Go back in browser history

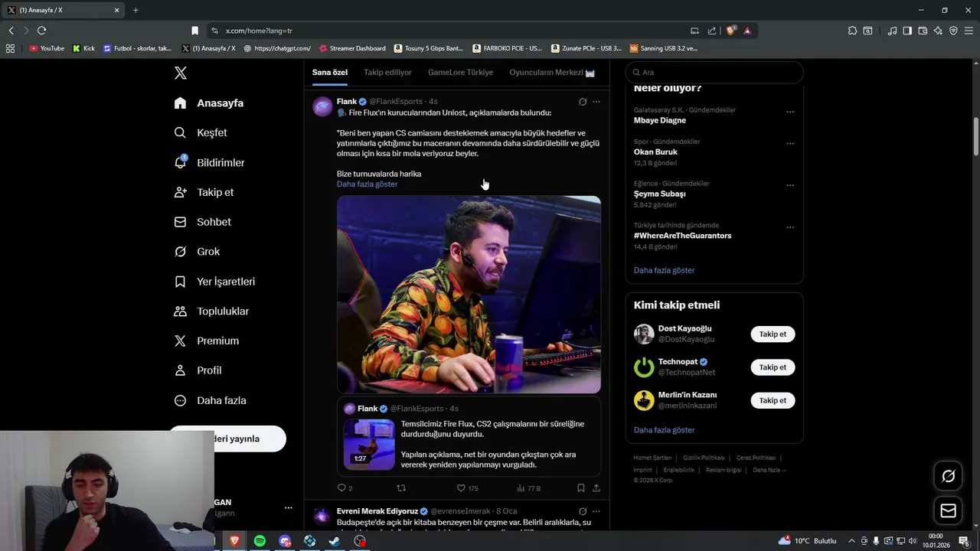pos(11,31)
